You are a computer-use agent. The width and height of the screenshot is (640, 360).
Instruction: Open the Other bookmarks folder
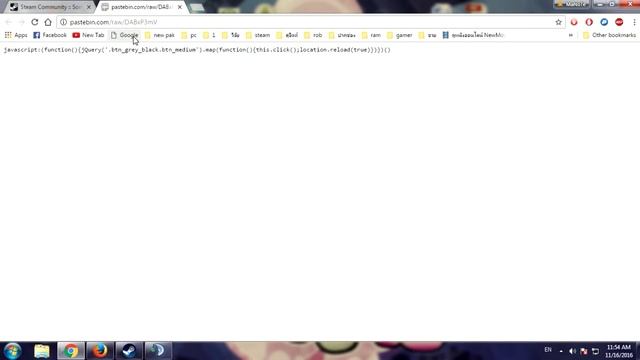[x=609, y=35]
